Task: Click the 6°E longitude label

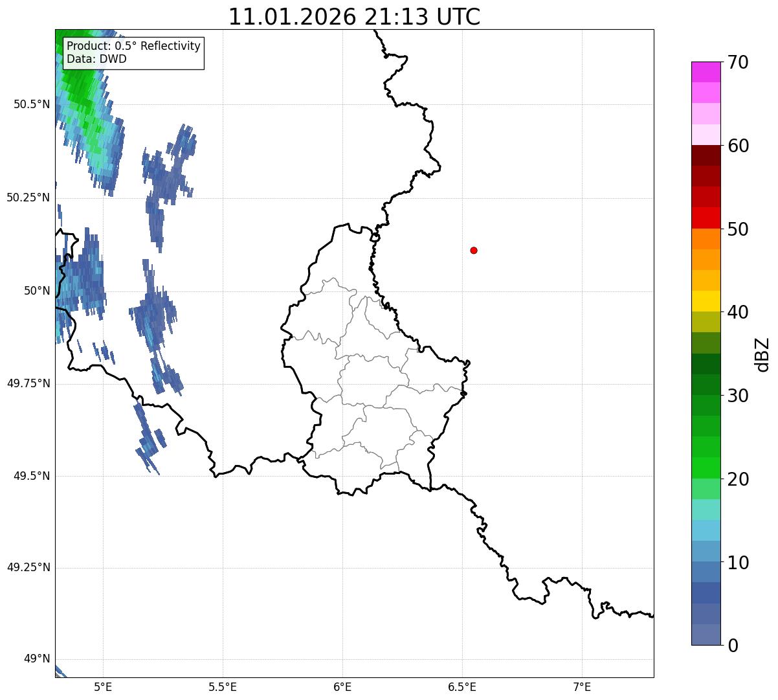Action: 342,687
